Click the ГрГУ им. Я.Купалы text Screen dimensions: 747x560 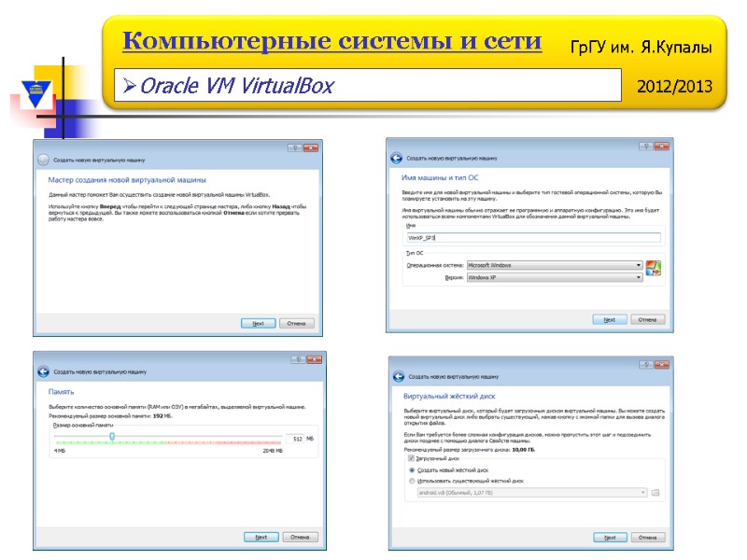(641, 48)
